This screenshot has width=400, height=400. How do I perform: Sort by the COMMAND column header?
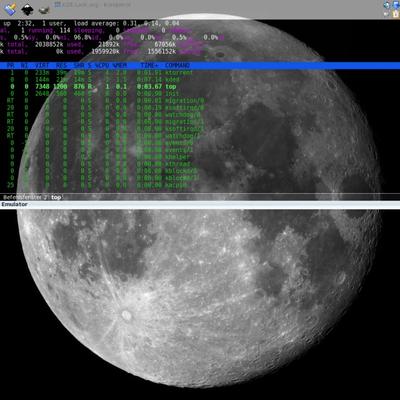click(177, 65)
